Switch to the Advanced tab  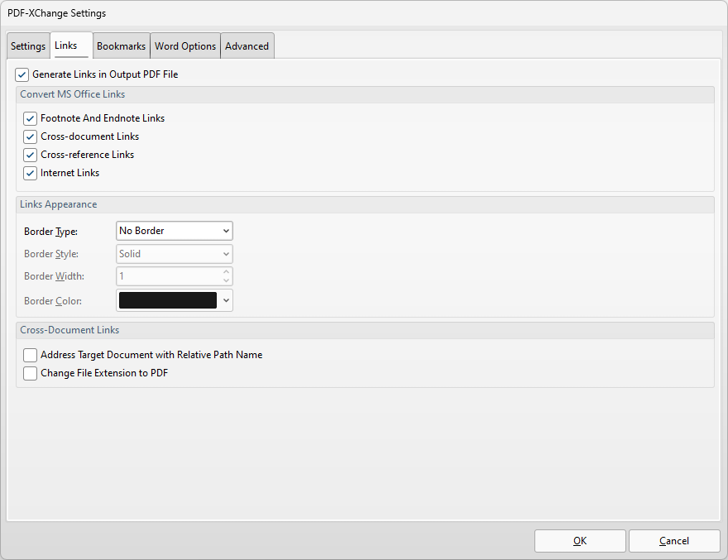click(247, 46)
